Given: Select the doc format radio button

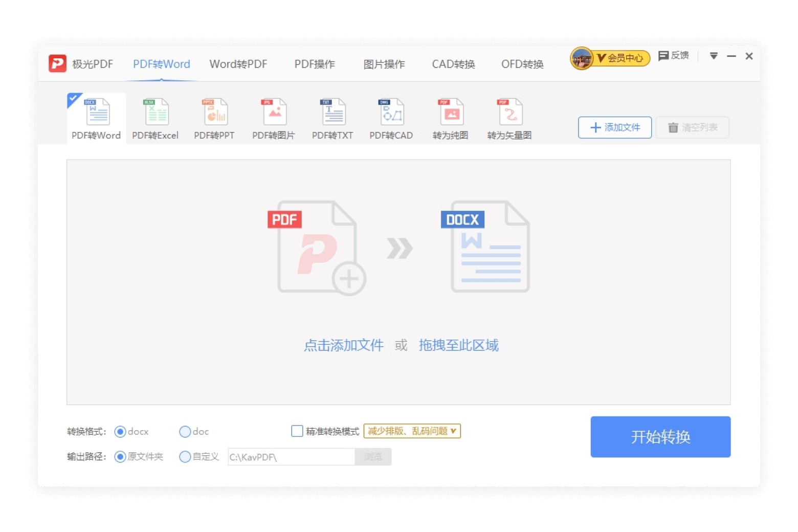Looking at the screenshot, I should [185, 432].
